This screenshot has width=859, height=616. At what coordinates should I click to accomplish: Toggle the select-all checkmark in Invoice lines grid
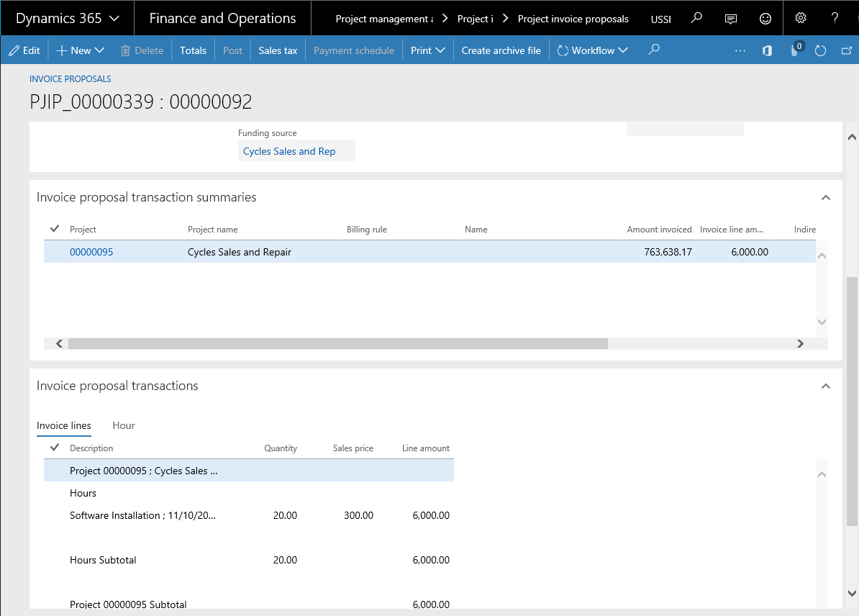pyautogui.click(x=54, y=447)
